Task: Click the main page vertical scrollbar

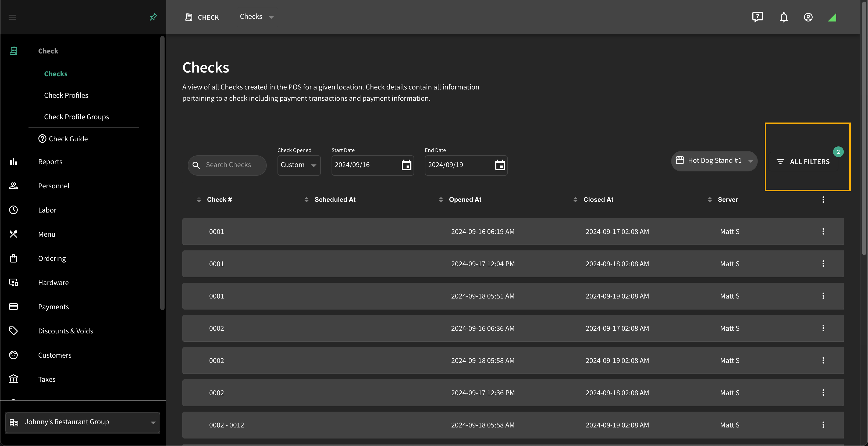Action: coord(864,128)
